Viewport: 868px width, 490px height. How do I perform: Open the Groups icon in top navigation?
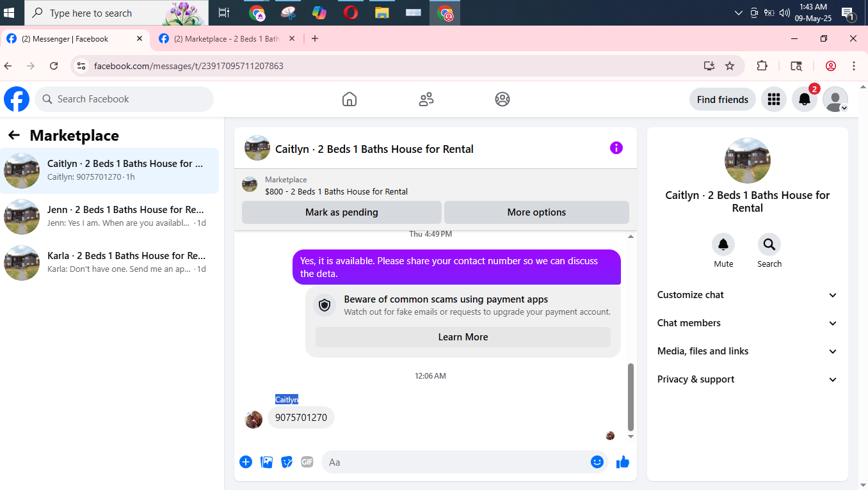502,99
